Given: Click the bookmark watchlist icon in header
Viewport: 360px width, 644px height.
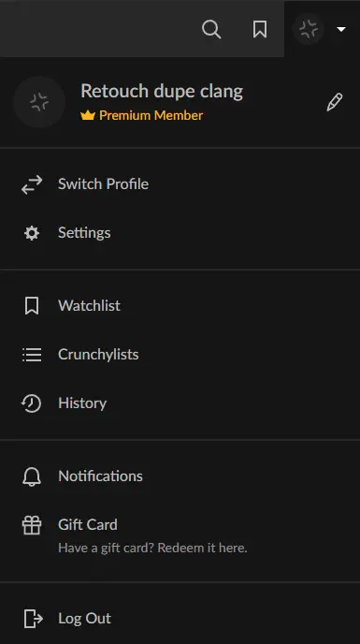Looking at the screenshot, I should tap(260, 30).
